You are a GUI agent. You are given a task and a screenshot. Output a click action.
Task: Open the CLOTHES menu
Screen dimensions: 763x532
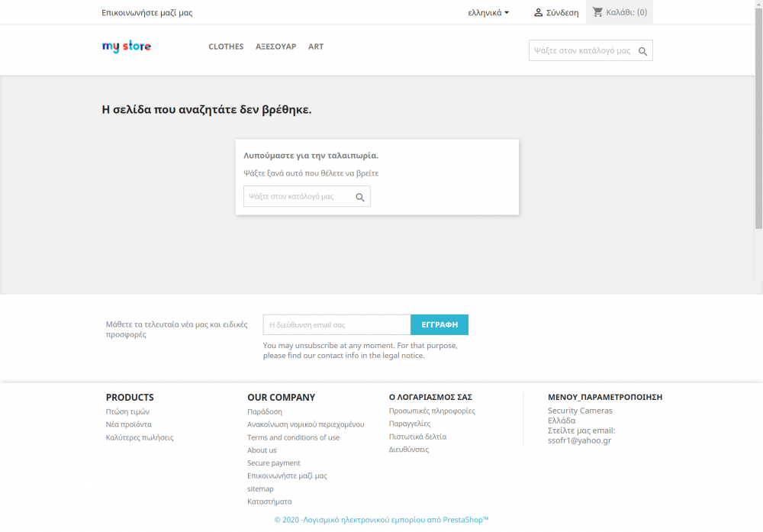(x=226, y=47)
